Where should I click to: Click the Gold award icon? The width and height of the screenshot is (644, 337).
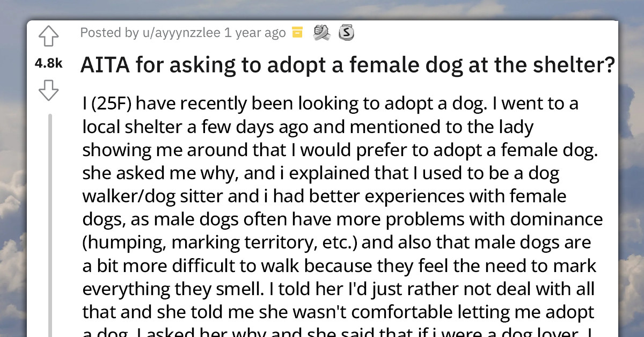[x=297, y=33]
